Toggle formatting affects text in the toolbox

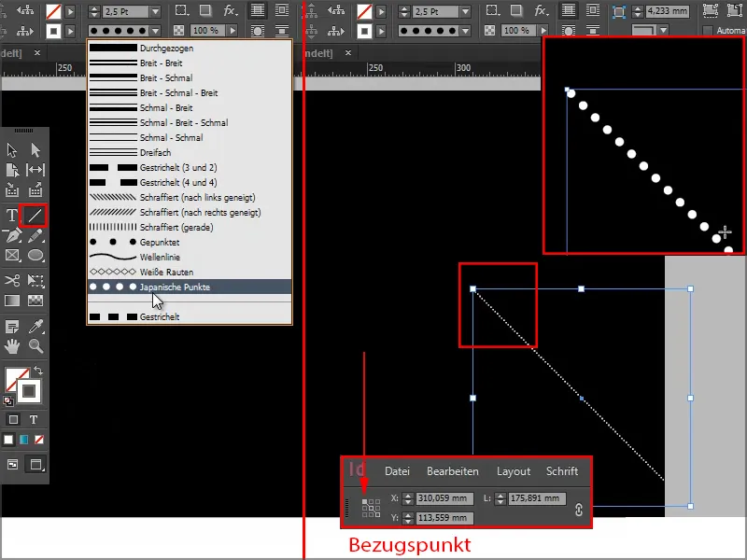pos(34,419)
